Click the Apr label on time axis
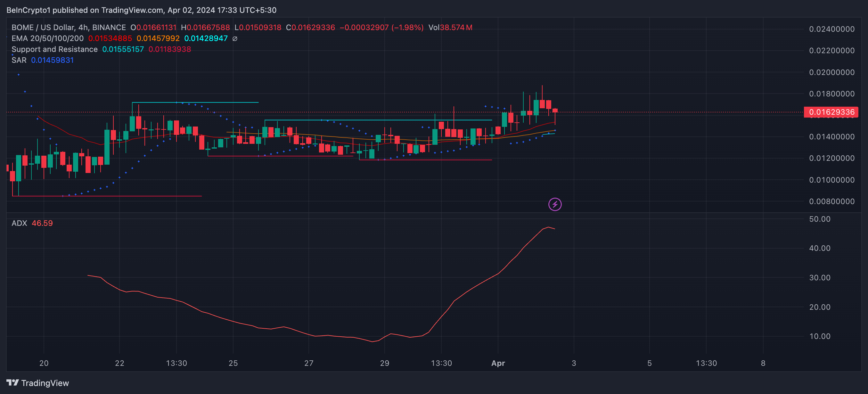This screenshot has width=868, height=394. tap(498, 363)
